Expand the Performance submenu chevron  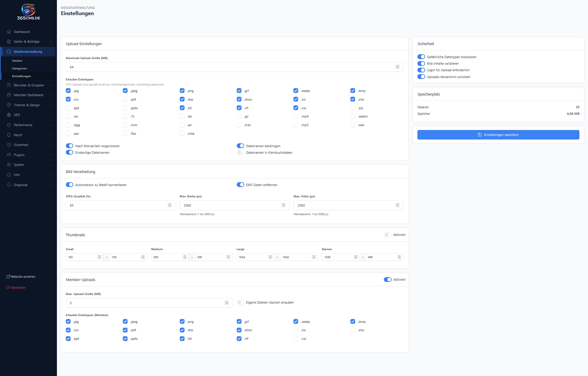(x=51, y=125)
